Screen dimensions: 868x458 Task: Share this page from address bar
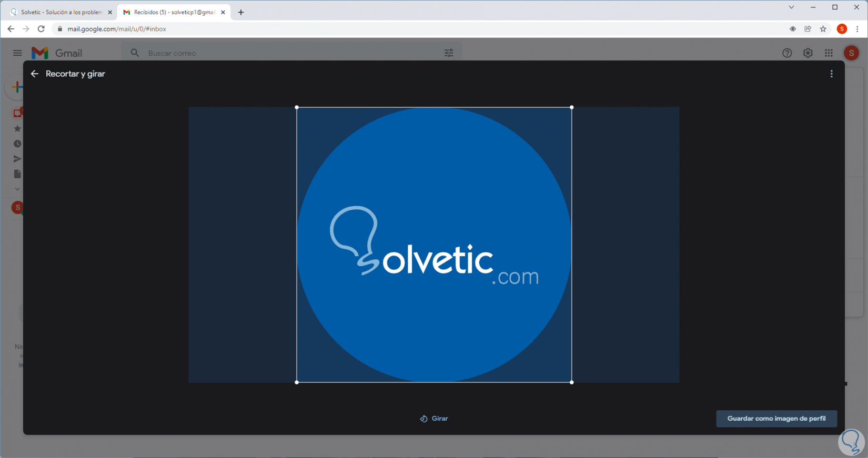click(x=808, y=29)
